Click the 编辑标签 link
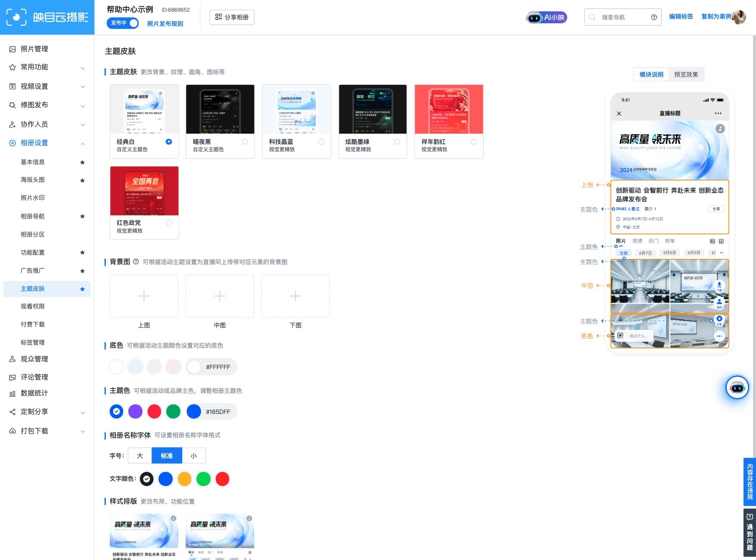Image resolution: width=756 pixels, height=560 pixels. (x=681, y=16)
